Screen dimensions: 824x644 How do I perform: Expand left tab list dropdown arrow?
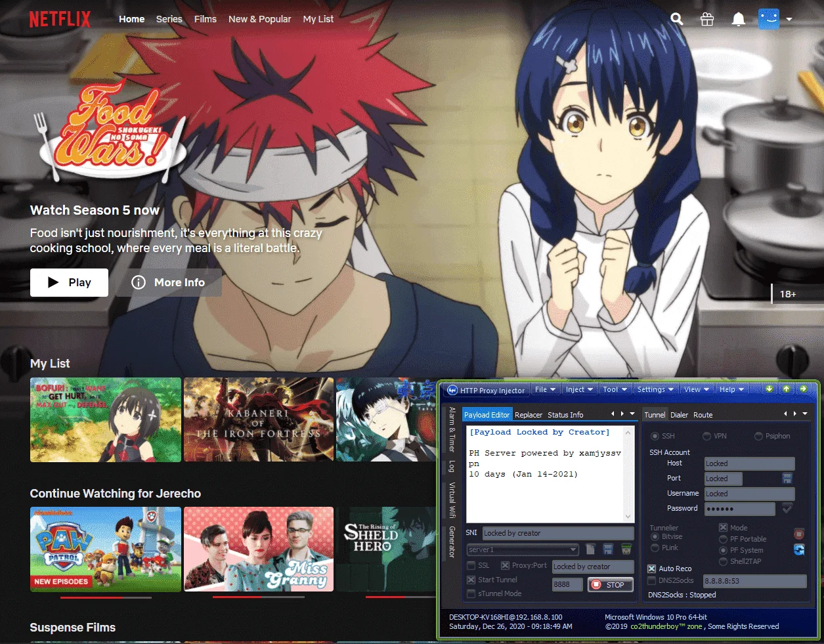click(632, 414)
